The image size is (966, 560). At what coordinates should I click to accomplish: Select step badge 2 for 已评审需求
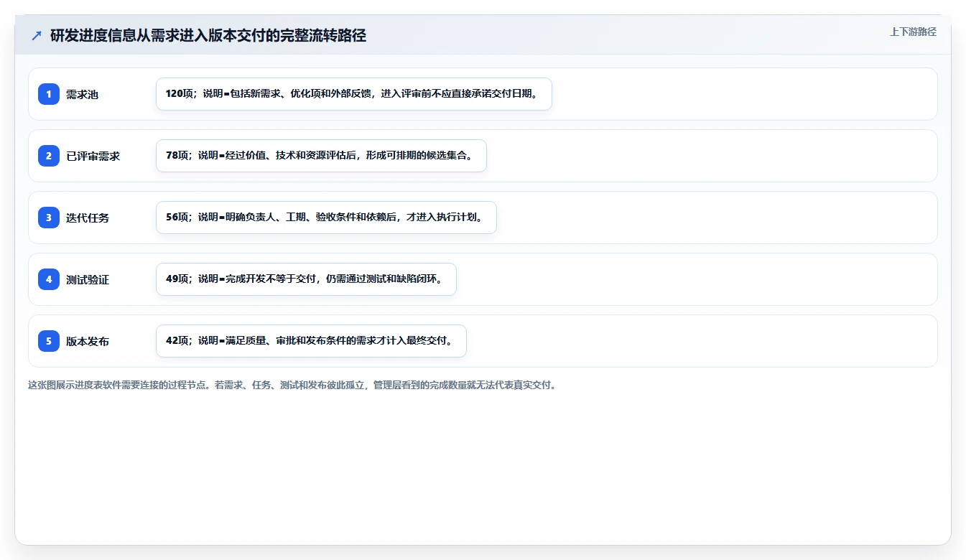click(x=49, y=156)
